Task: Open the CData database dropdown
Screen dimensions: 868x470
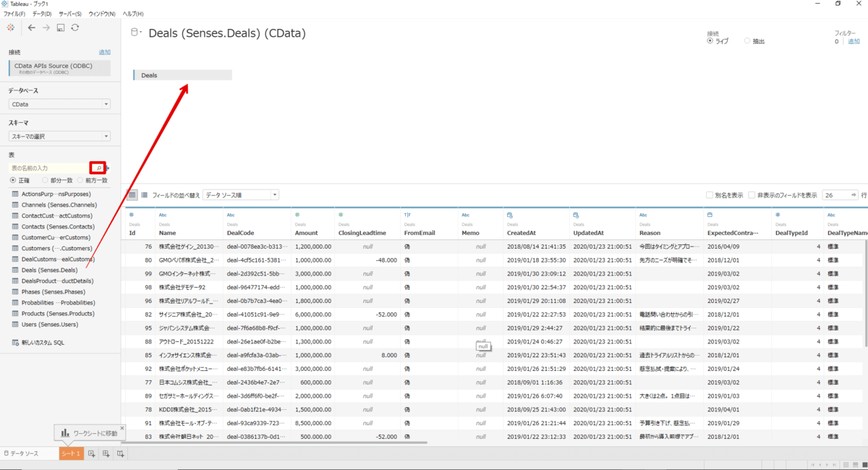Action: [x=59, y=104]
